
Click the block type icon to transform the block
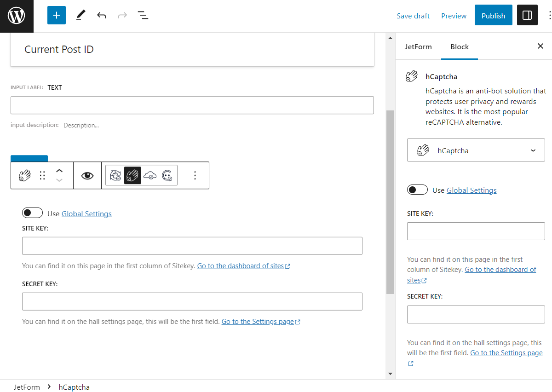[23, 175]
